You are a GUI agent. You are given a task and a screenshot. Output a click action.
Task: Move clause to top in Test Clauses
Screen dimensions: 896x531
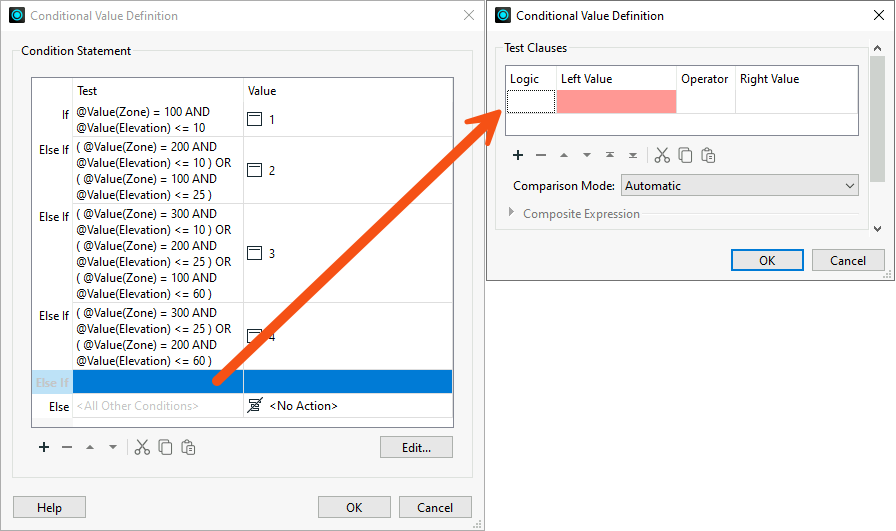point(610,155)
